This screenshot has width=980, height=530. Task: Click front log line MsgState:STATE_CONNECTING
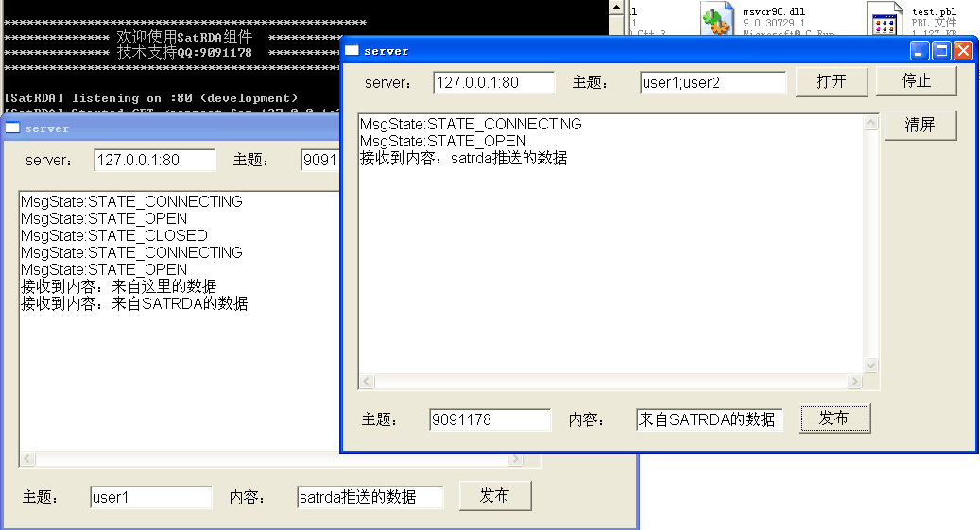click(471, 125)
